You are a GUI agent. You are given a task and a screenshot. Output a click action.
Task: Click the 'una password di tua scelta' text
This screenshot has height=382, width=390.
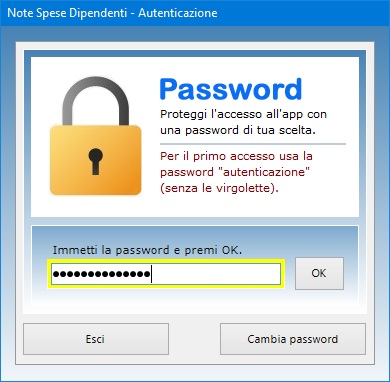click(238, 130)
